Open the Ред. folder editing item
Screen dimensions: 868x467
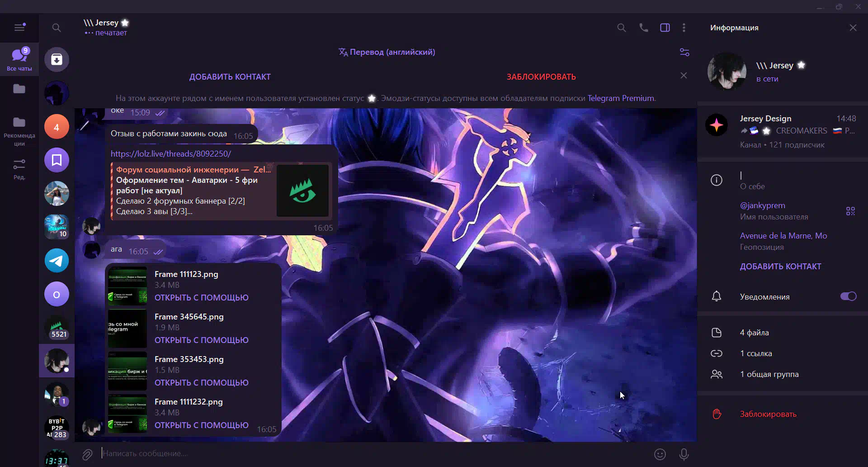coord(19,170)
